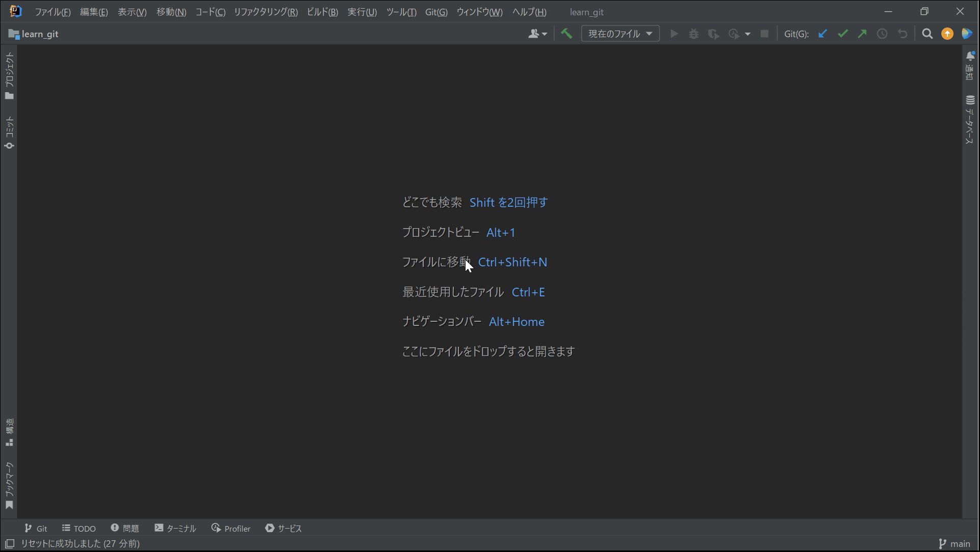Expand the profiler run options arrow
The width and height of the screenshot is (980, 552).
749,34
